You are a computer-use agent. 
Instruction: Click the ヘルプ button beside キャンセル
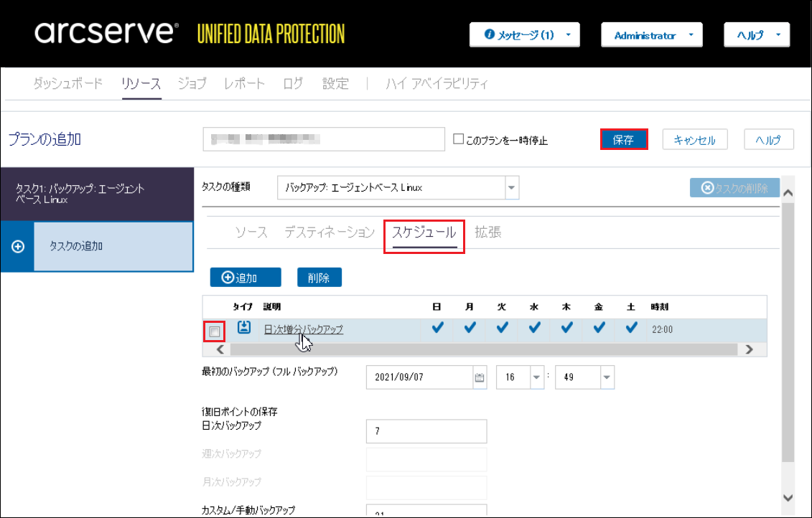768,140
